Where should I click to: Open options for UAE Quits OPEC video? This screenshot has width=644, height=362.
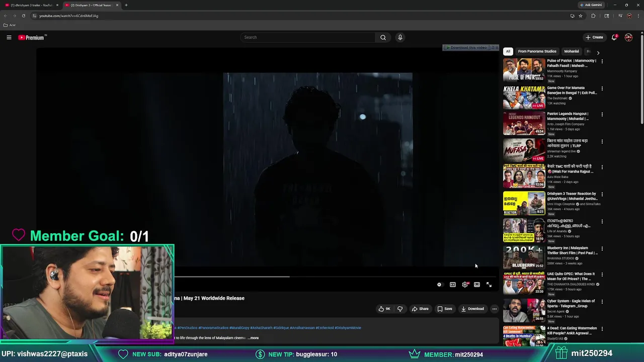pos(602,275)
